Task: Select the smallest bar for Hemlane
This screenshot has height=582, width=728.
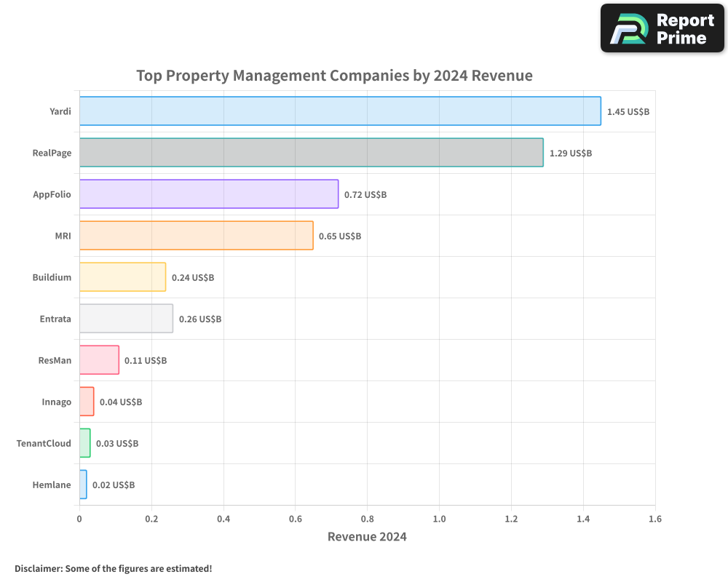Action: point(83,485)
